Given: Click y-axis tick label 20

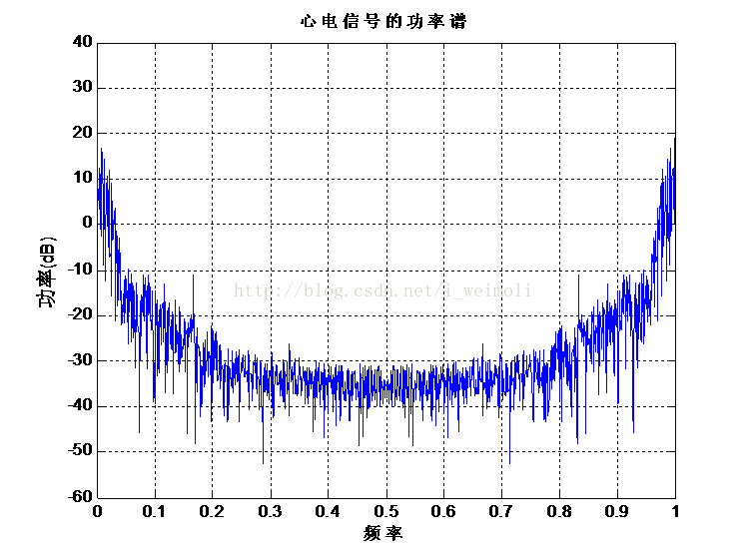Looking at the screenshot, I should coord(83,133).
